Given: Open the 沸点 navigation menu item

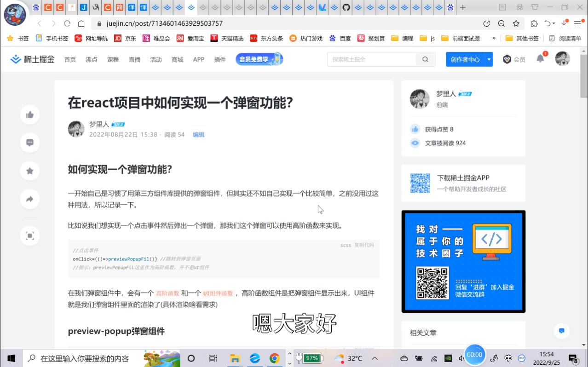Looking at the screenshot, I should 91,59.
